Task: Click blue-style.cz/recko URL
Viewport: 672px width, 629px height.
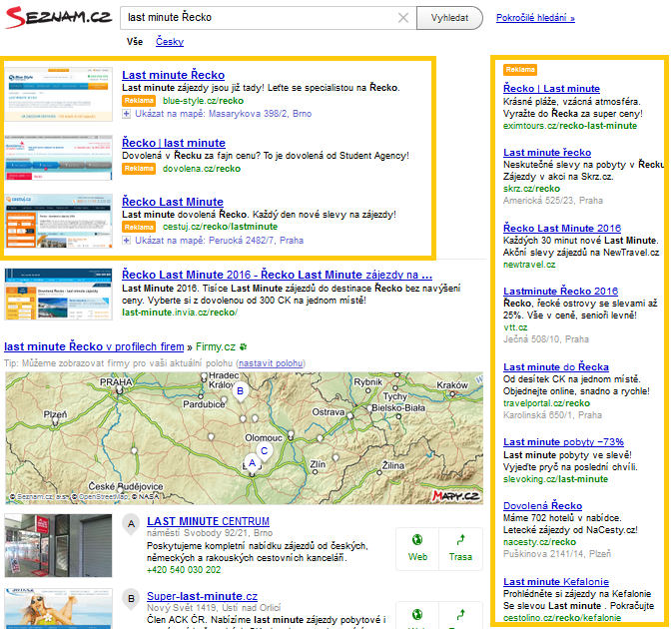Action: click(x=203, y=101)
